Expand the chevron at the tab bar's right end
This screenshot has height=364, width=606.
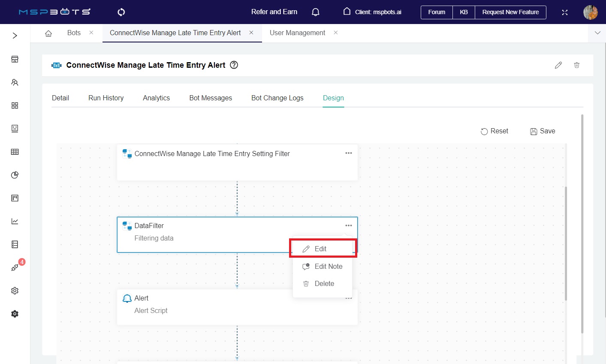[x=597, y=32]
